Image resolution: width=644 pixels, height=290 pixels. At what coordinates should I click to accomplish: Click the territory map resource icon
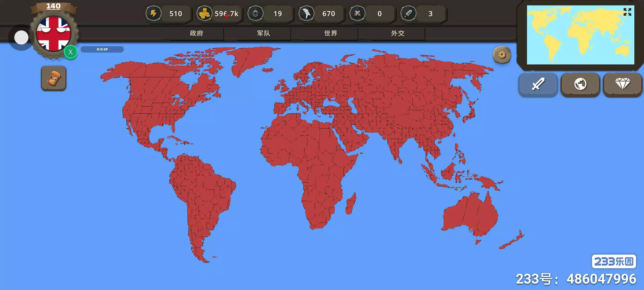[306, 13]
